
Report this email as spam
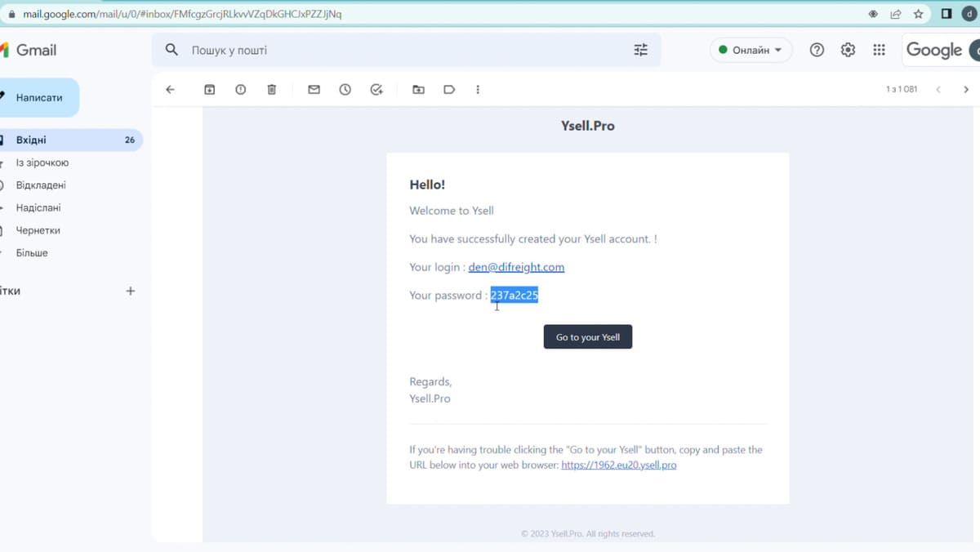240,90
